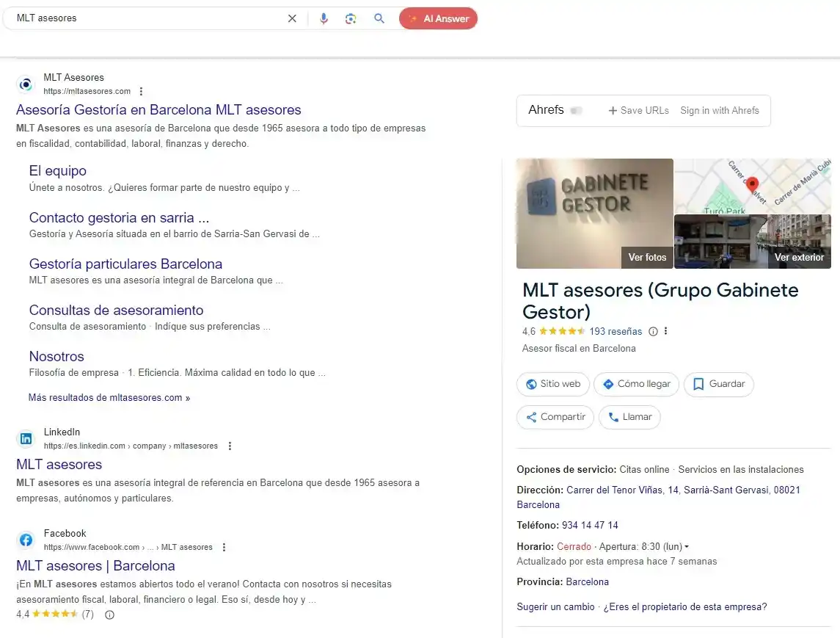Click the Facebook favicon icon
The height and width of the screenshot is (638, 840).
point(26,540)
